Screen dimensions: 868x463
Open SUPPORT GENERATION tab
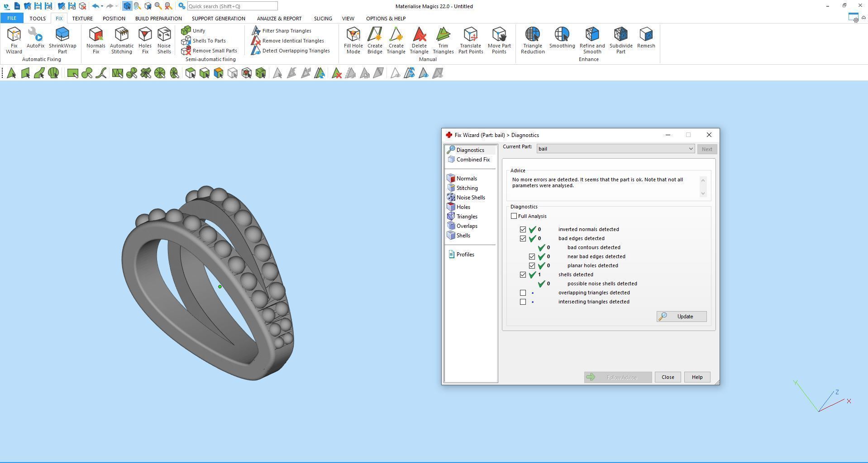point(219,19)
